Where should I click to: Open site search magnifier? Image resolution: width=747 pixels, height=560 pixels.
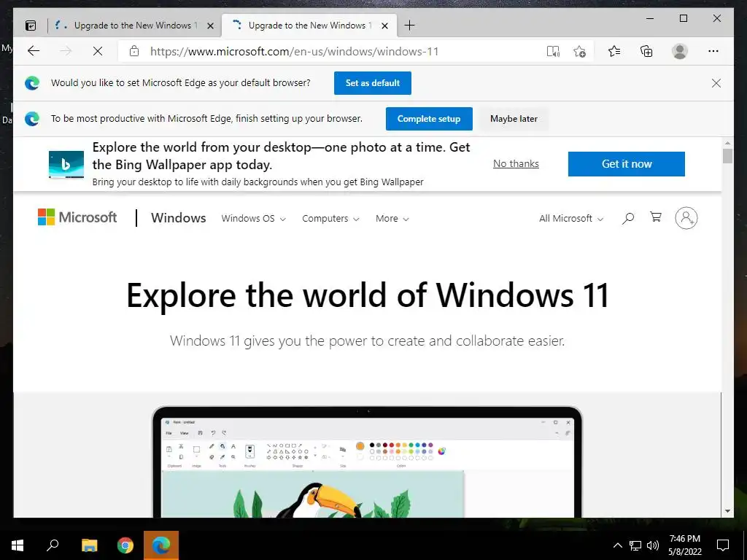628,218
